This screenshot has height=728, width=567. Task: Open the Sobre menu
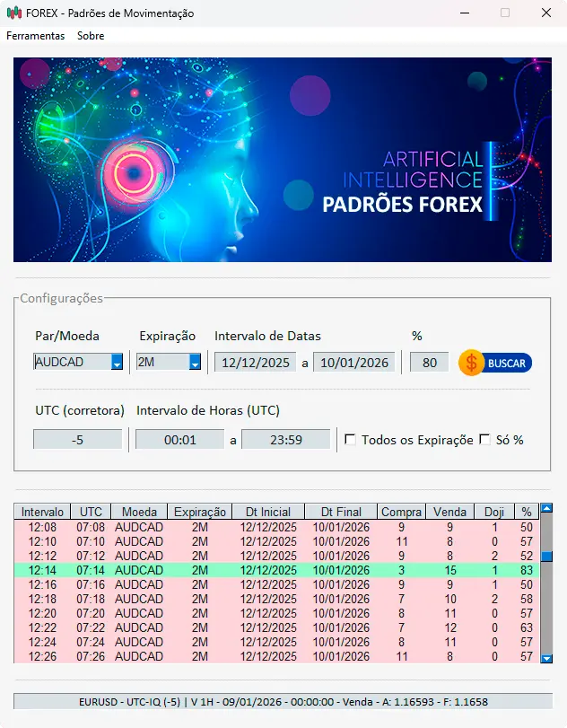point(91,36)
